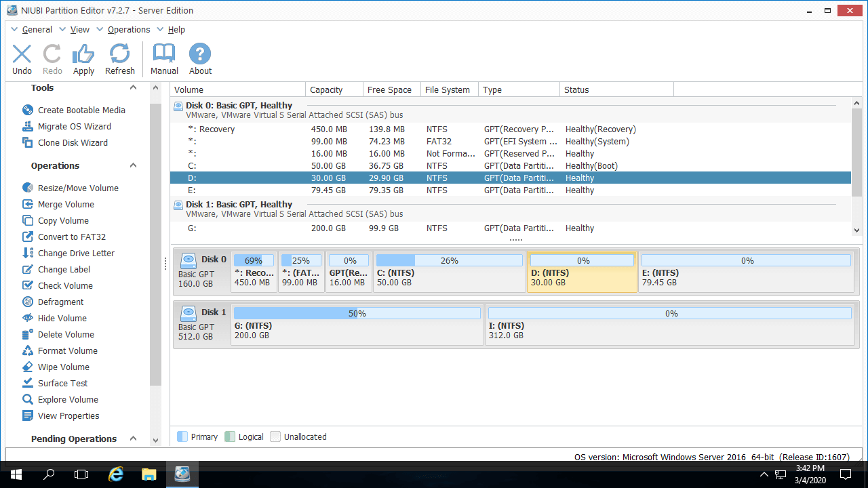Viewport: 868px width, 488px height.
Task: Open the Merge Volume tool
Action: coord(64,204)
